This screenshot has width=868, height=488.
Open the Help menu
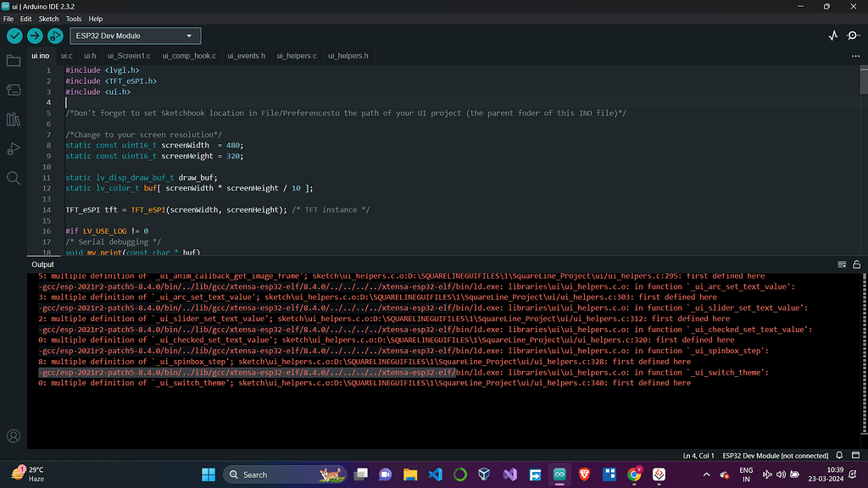coord(96,19)
